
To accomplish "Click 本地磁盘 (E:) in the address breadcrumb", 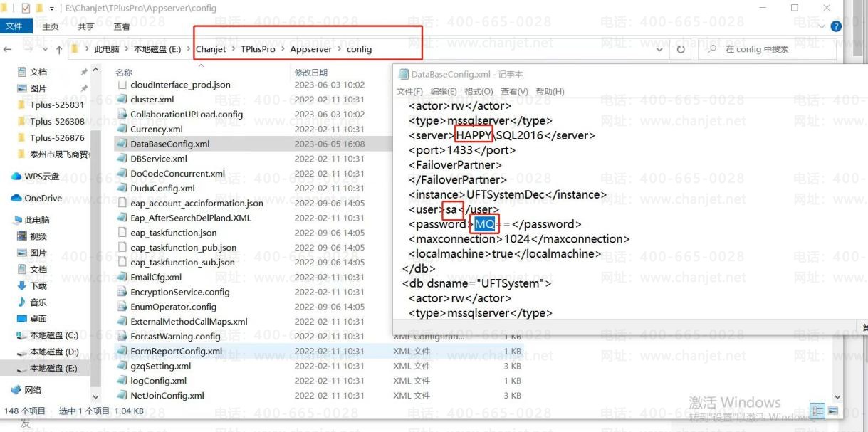I will 157,49.
